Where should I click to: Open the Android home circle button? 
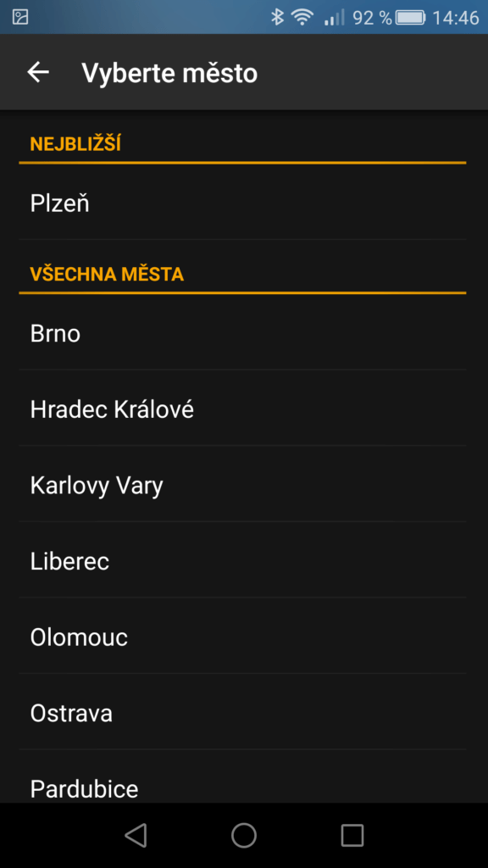pyautogui.click(x=243, y=835)
